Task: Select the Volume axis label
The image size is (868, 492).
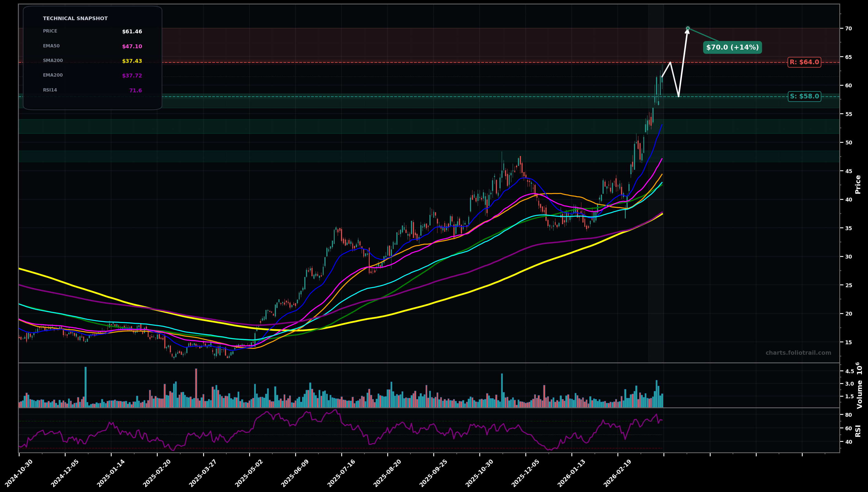Action: 859,395
